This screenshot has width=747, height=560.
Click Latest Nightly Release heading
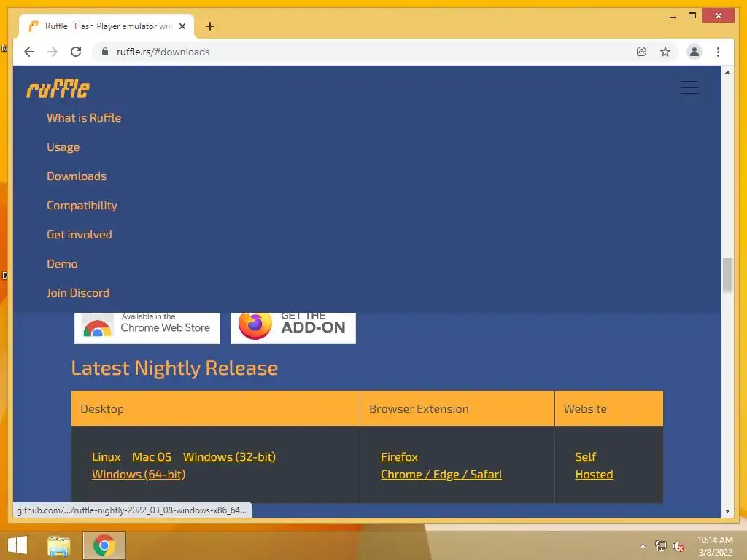point(174,368)
